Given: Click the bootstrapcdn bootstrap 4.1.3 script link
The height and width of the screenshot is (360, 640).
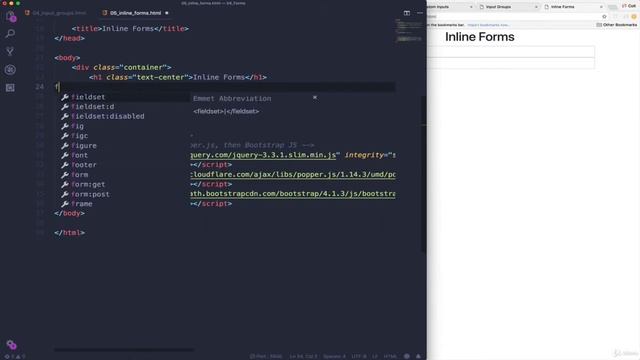Looking at the screenshot, I should pos(293,194).
